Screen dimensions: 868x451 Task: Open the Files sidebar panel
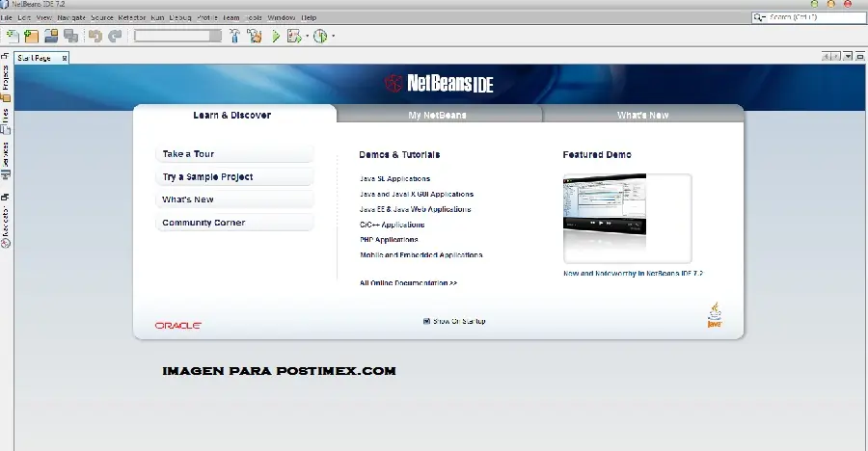coord(6,121)
